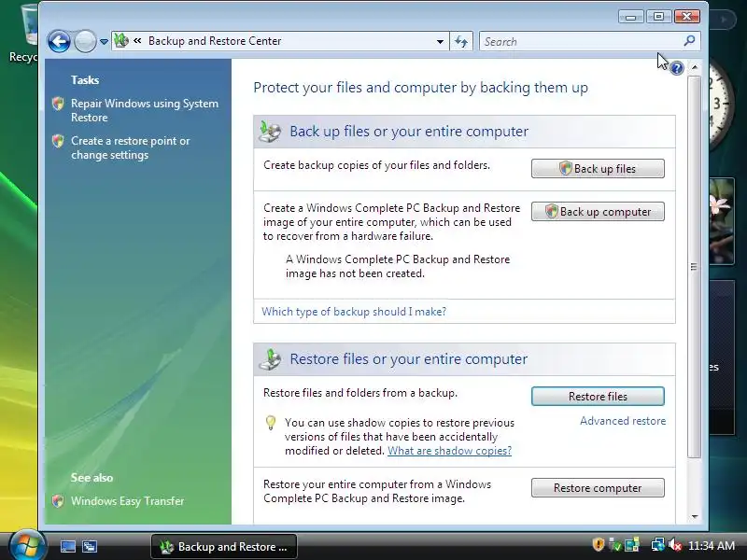This screenshot has height=560, width=747.
Task: Click the sidebar flower slideshow gadget
Action: (x=722, y=221)
